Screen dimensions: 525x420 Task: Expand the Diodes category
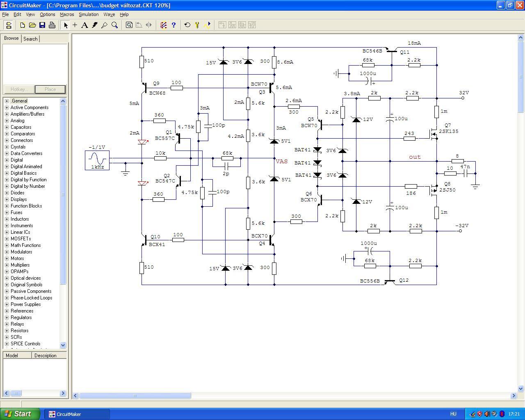click(7, 193)
